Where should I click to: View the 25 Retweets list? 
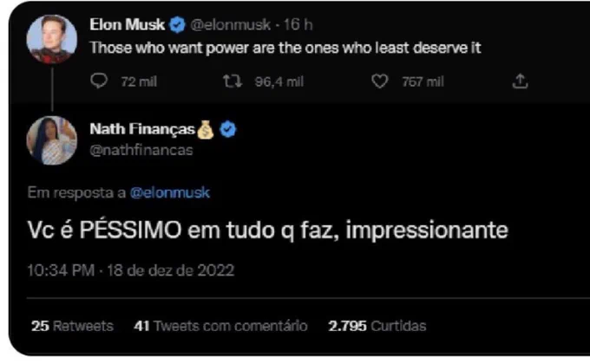click(x=72, y=326)
